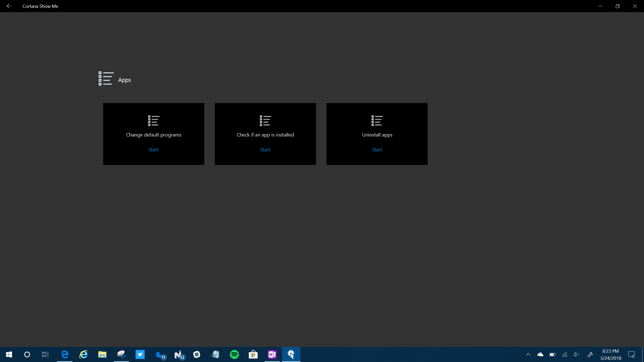Click the Check if app installed list icon
The height and width of the screenshot is (362, 644).
(x=265, y=121)
